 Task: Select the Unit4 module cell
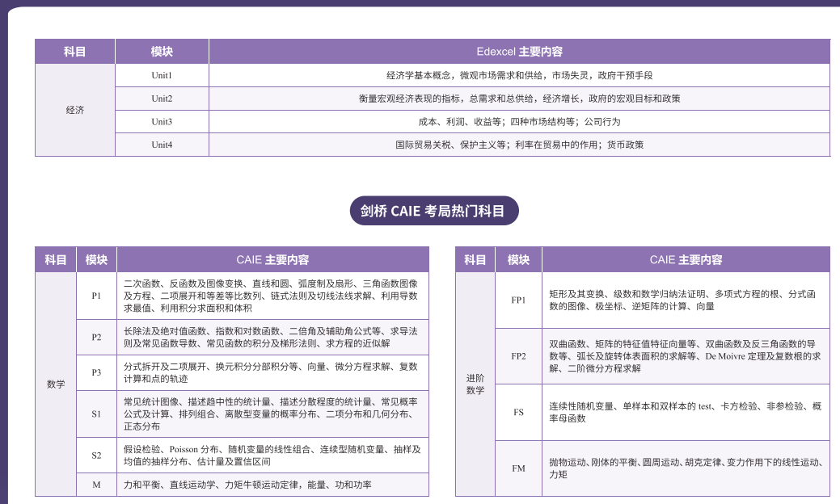(x=162, y=145)
